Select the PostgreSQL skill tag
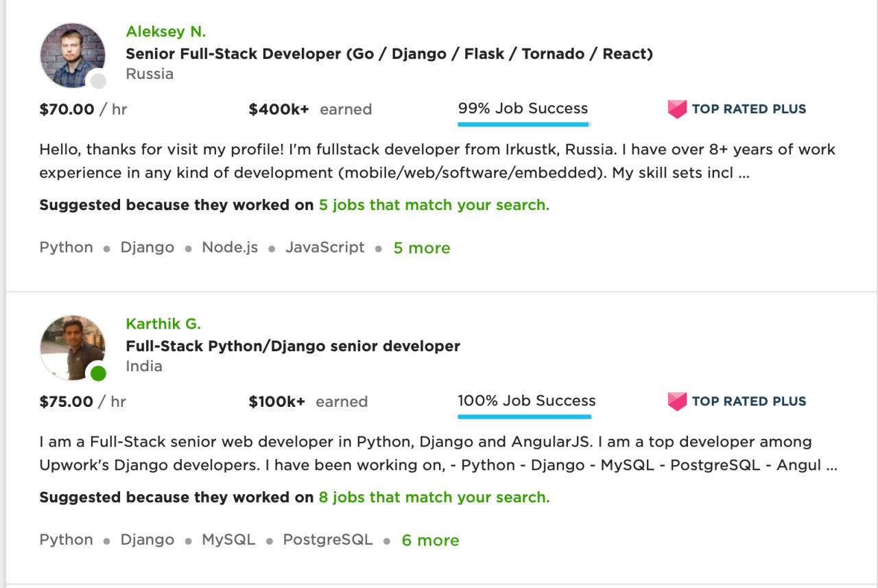The width and height of the screenshot is (878, 588). click(x=328, y=540)
